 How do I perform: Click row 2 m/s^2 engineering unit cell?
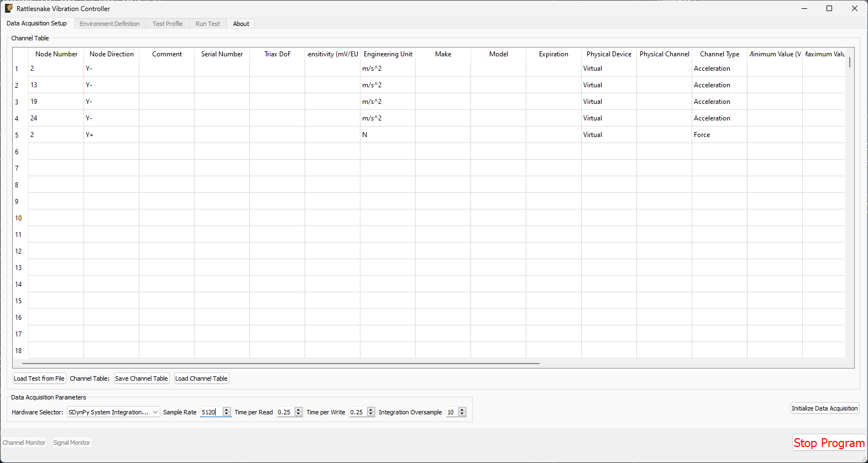tap(388, 85)
